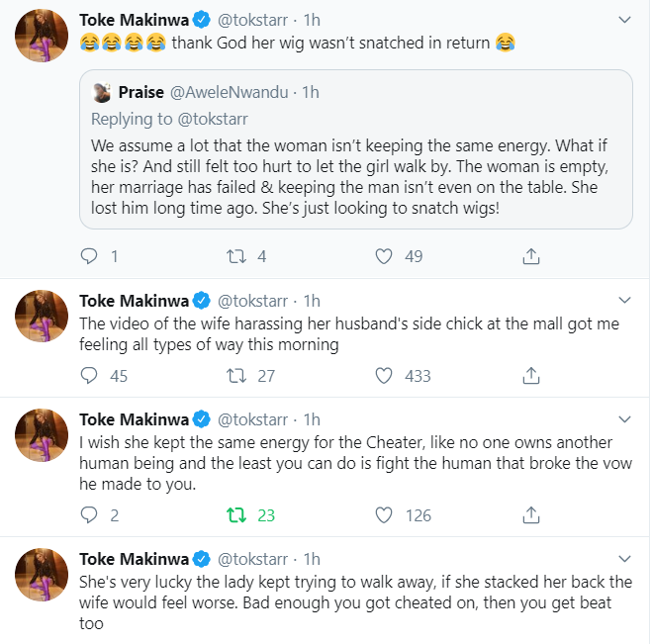Retweet the side chick video tweet
Viewport: 652px width, 644px height.
pos(236,375)
